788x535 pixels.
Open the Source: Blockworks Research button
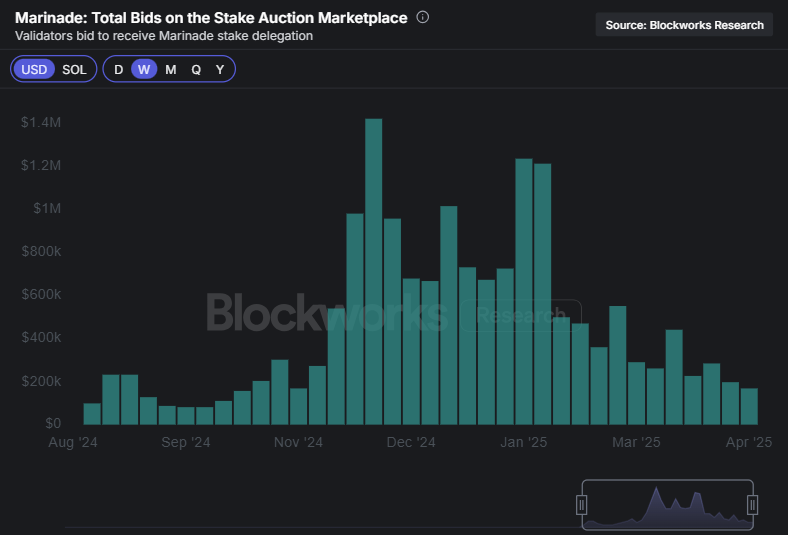coord(684,25)
